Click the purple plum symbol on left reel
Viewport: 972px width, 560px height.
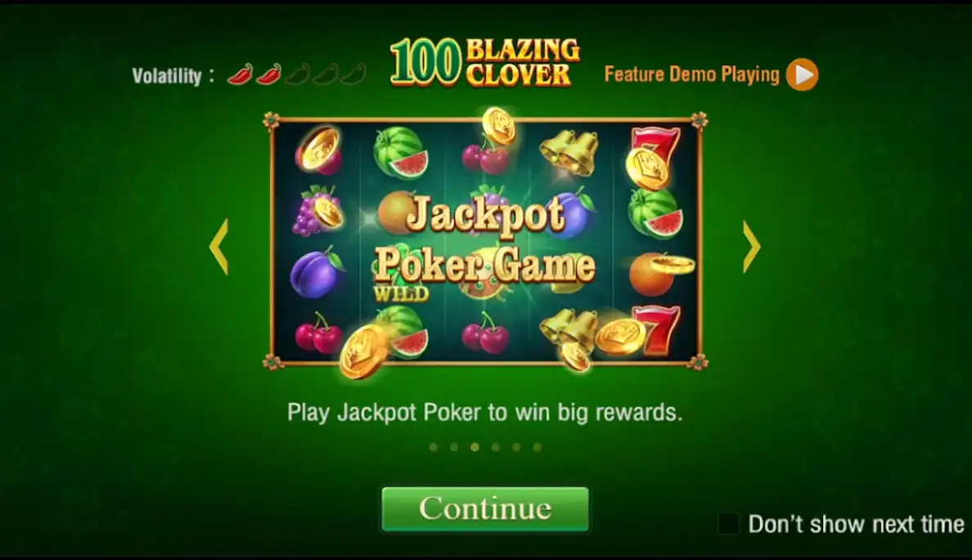[x=317, y=272]
